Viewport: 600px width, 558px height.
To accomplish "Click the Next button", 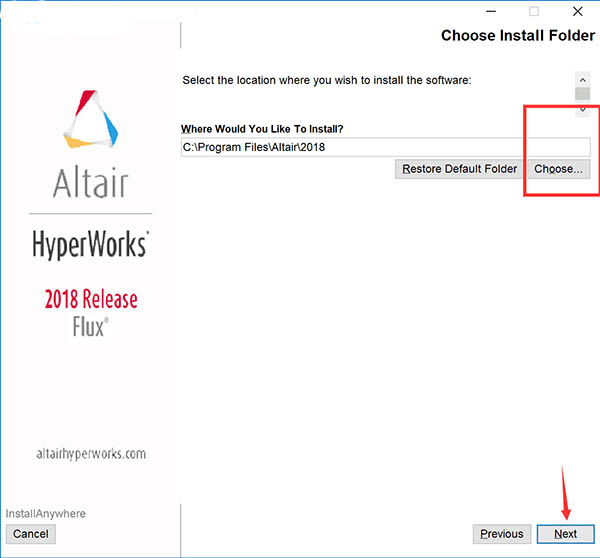I will tap(565, 534).
